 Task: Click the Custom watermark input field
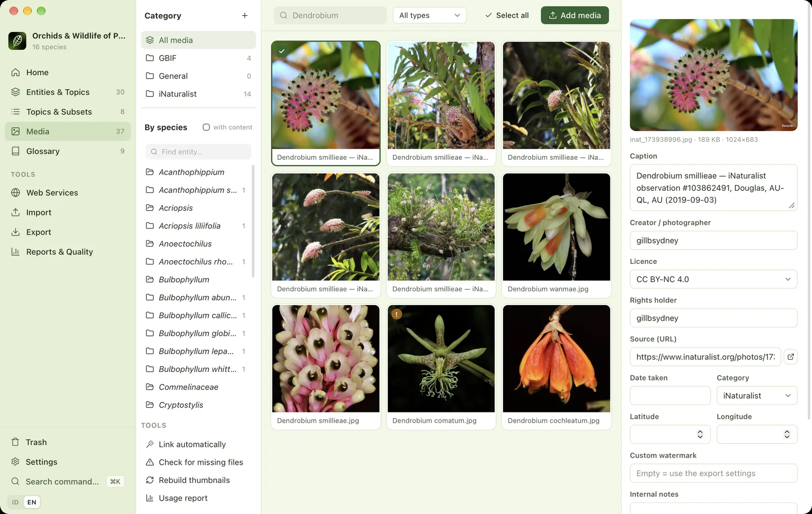tap(713, 473)
